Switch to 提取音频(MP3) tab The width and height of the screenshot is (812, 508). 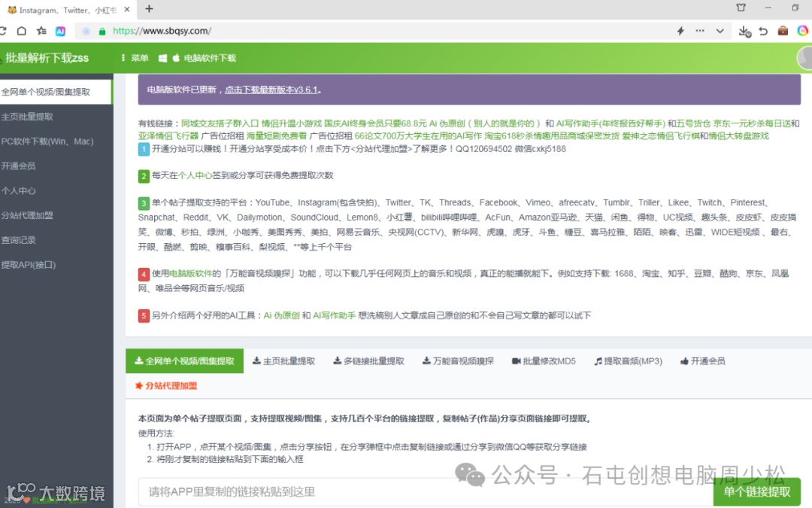tap(628, 360)
